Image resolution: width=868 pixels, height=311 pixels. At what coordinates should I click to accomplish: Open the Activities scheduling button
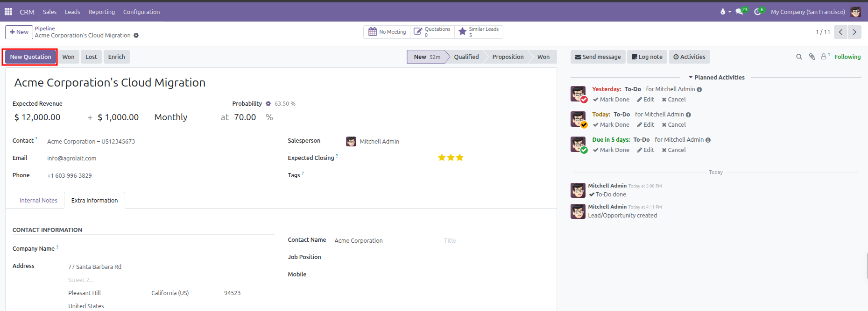click(x=689, y=57)
